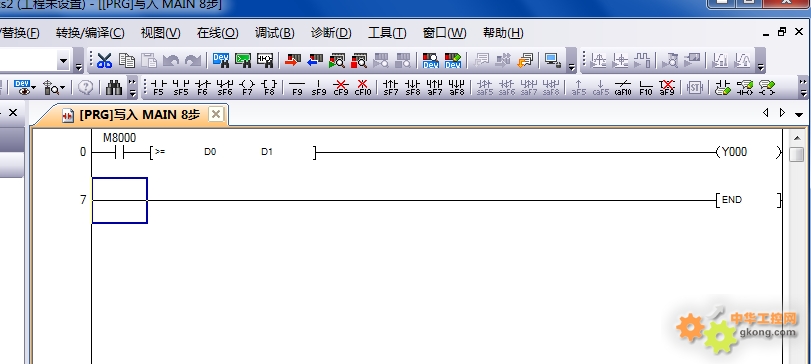Close the [PRG]写入 MAIN tab
The width and height of the screenshot is (811, 364).
coord(216,114)
